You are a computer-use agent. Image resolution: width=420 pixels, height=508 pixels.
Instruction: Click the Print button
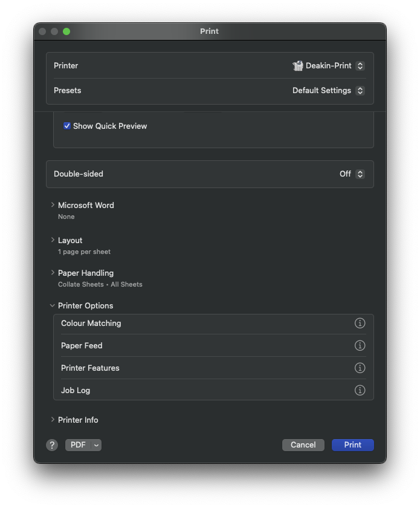(x=352, y=444)
